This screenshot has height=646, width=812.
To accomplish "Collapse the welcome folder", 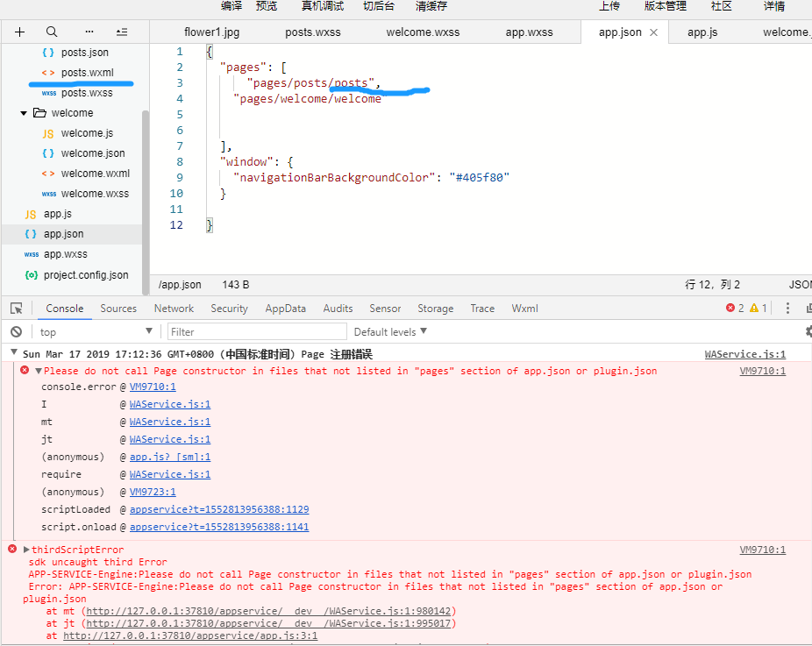I will click(x=24, y=113).
